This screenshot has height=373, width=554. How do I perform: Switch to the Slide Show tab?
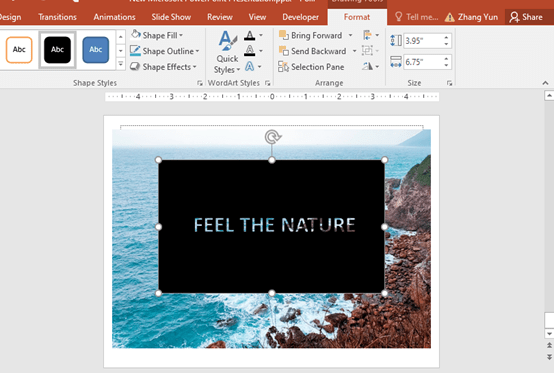[x=171, y=17]
